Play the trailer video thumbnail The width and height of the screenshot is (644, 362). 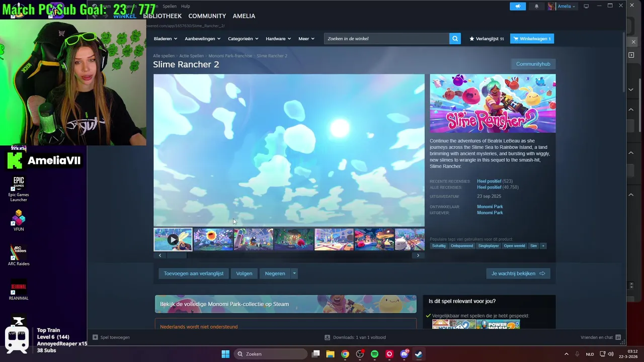(x=173, y=239)
